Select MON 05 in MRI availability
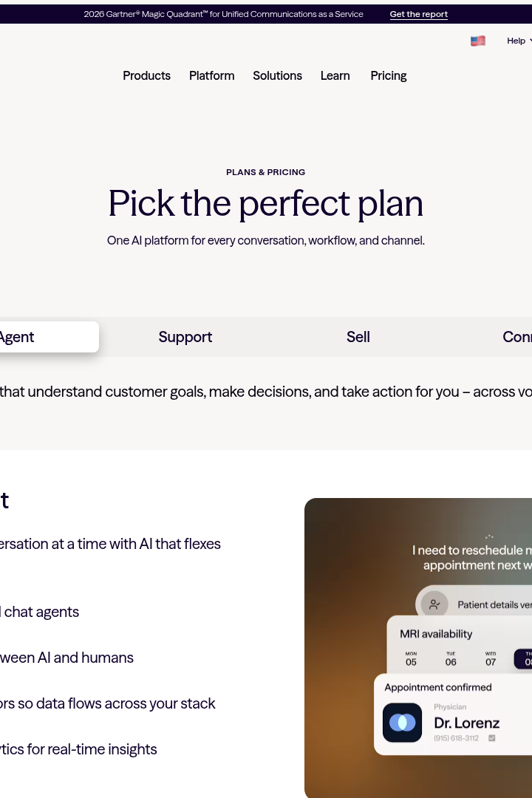Viewport: 532px width, 798px height. [x=411, y=659]
